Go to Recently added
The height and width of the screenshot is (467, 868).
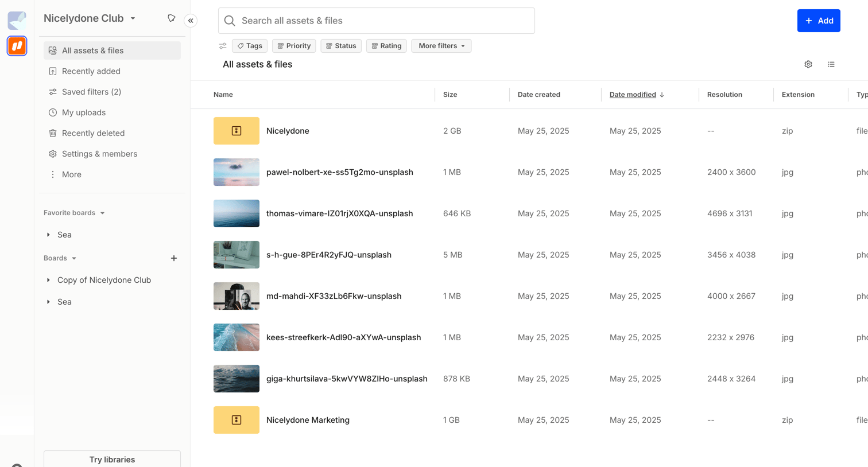[x=112, y=71]
